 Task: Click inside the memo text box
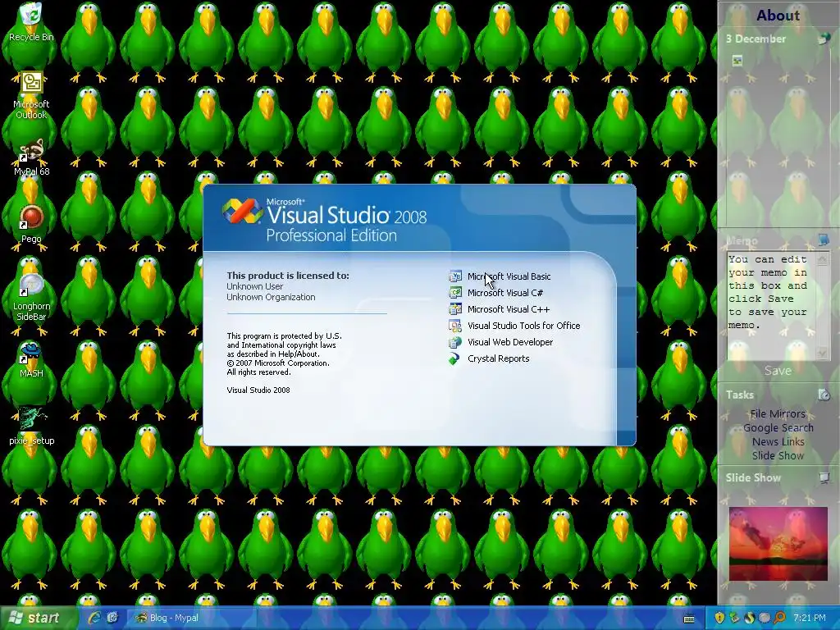pyautogui.click(x=771, y=306)
